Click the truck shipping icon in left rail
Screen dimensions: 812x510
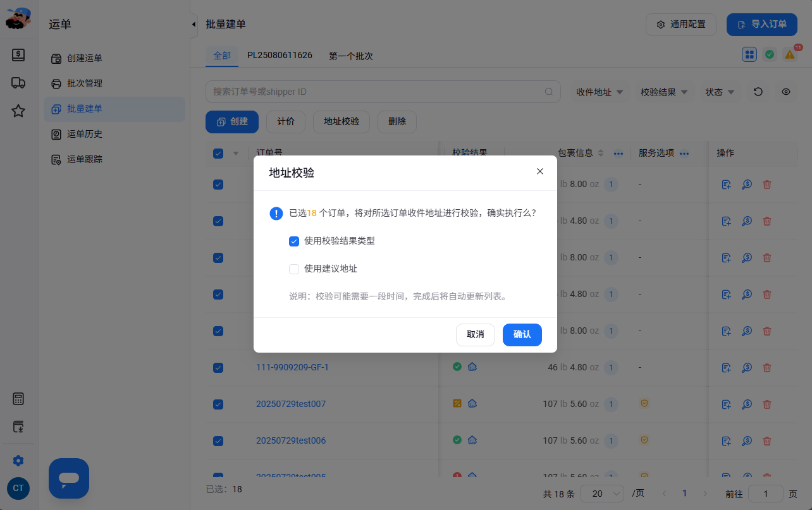tap(18, 83)
